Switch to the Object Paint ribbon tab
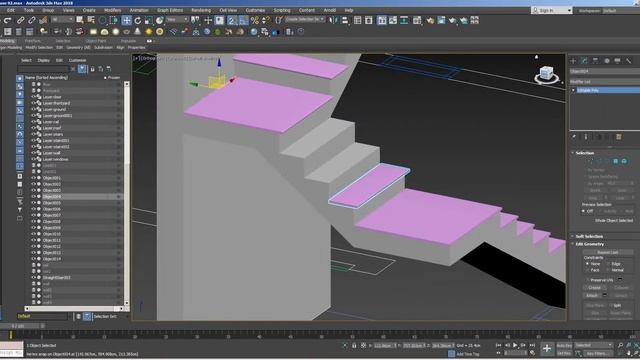 96,41
